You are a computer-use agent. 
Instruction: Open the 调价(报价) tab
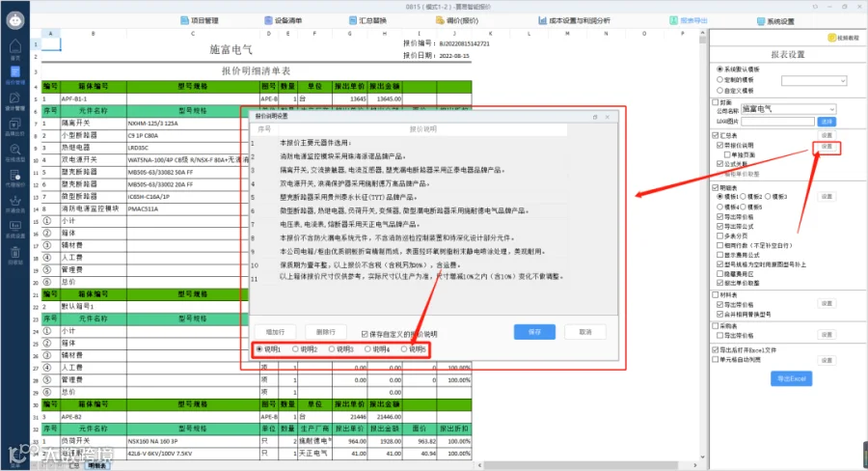tap(457, 20)
